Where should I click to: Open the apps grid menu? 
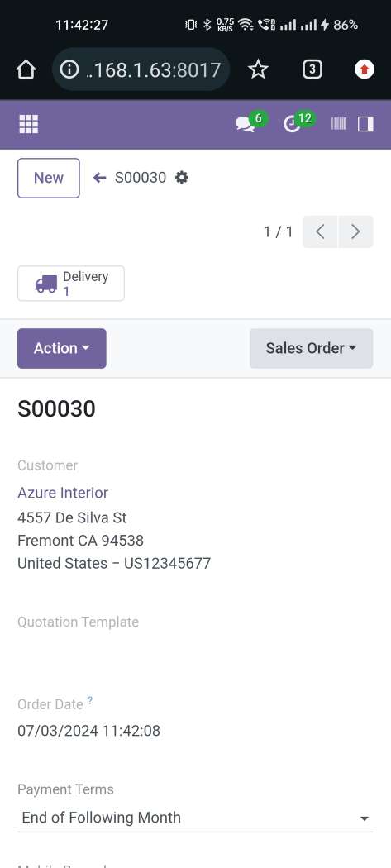click(x=29, y=124)
